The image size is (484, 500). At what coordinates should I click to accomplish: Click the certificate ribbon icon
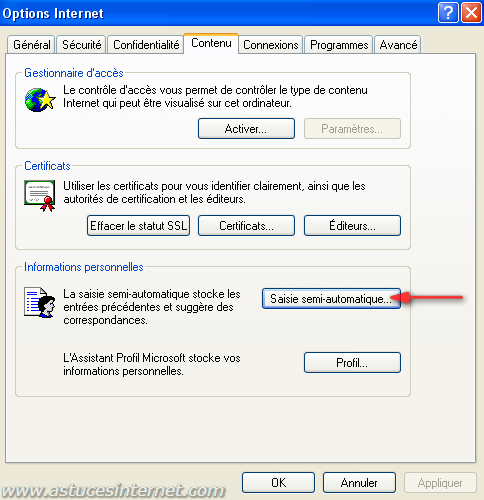(40, 196)
